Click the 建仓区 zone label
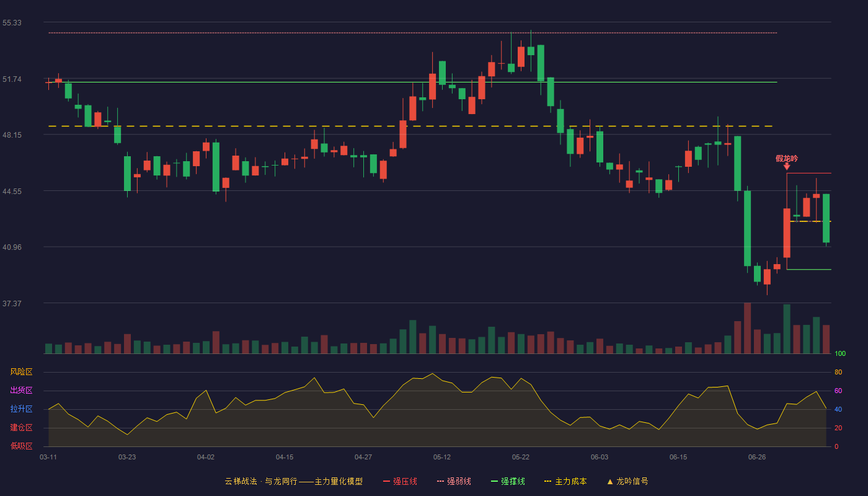Viewport: 868px width, 496px height. tap(21, 428)
